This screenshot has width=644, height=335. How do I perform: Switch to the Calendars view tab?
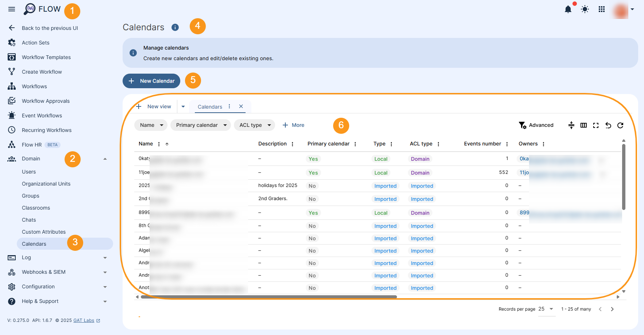210,106
